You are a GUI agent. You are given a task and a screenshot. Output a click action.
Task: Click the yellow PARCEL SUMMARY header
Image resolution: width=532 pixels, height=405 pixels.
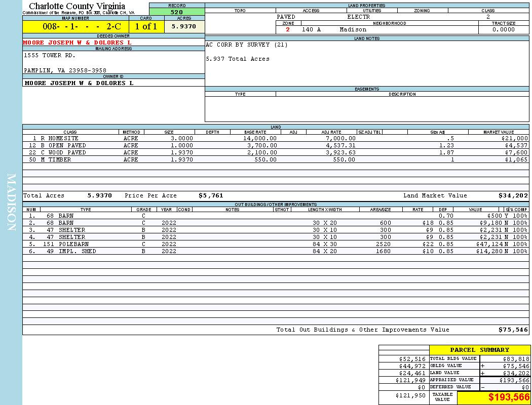click(x=479, y=350)
